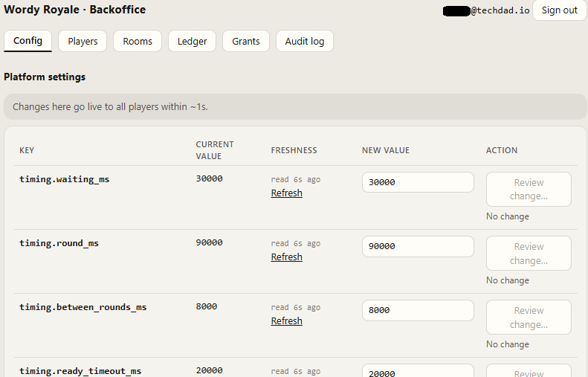
Task: Refresh the timing.between_rounds_ms value
Action: tap(286, 320)
